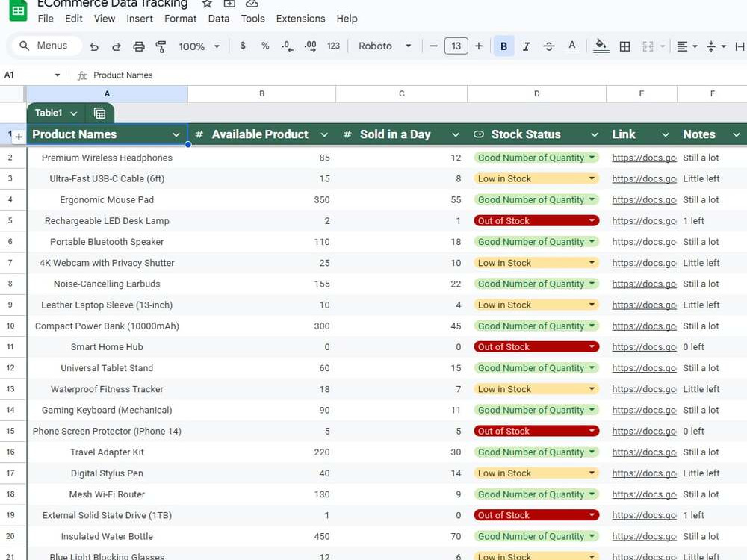Viewport: 747px width, 560px height.
Task: Click the Strikethrough icon
Action: [549, 46]
